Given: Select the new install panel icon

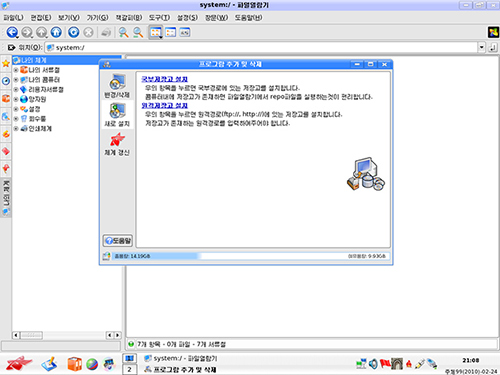Looking at the screenshot, I should 117,115.
